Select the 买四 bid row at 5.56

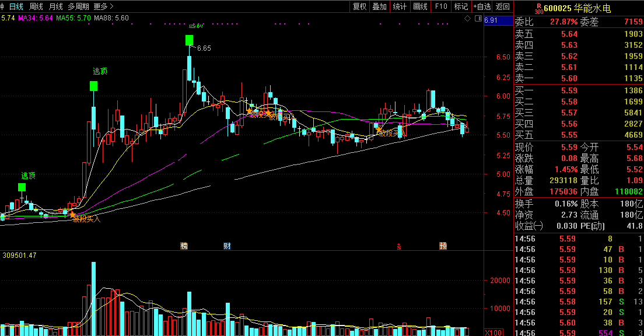tap(579, 124)
